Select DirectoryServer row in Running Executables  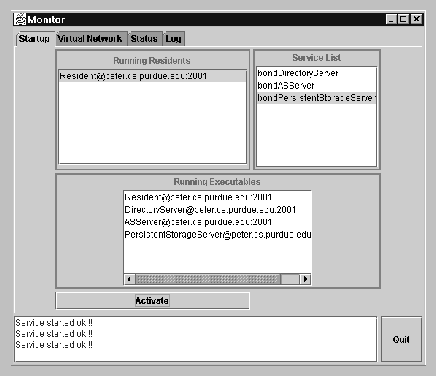tap(218, 210)
